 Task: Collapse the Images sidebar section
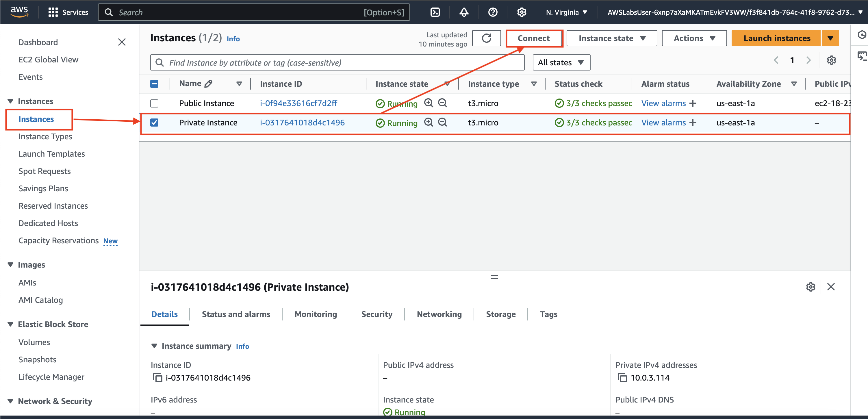pyautogui.click(x=10, y=265)
